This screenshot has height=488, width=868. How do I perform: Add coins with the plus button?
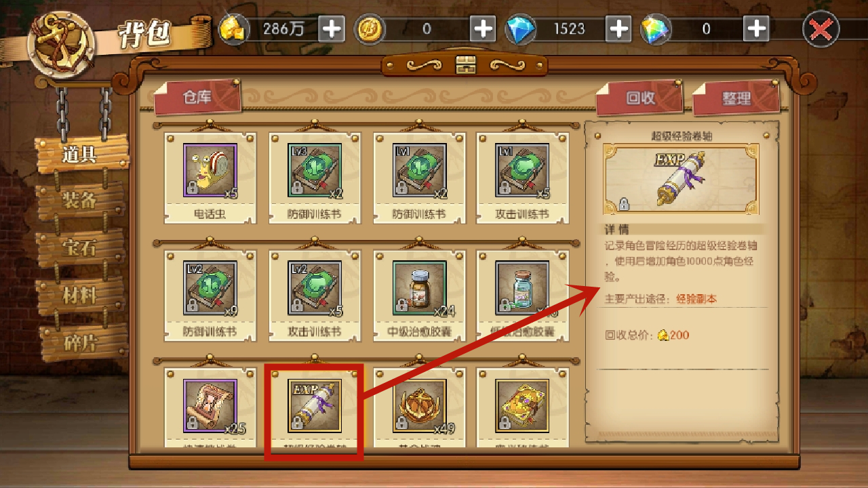pyautogui.click(x=482, y=28)
